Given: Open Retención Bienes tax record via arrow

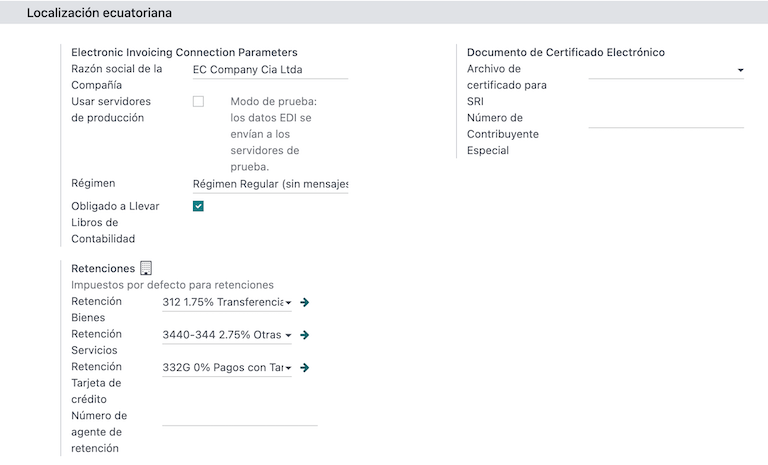Looking at the screenshot, I should click(x=305, y=302).
